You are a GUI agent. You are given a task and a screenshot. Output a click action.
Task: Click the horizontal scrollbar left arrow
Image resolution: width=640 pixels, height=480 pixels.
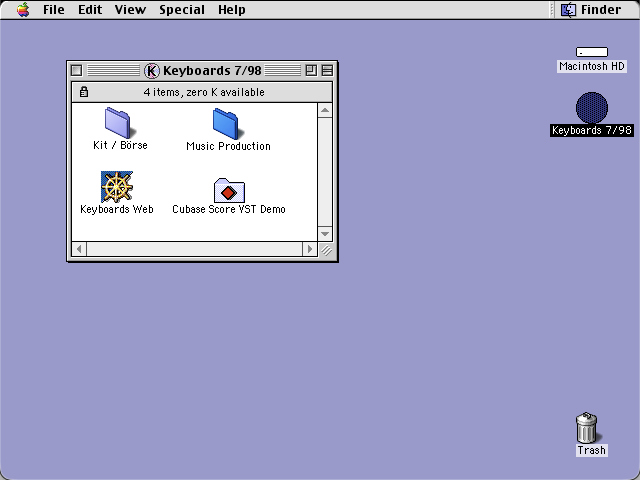(x=79, y=249)
